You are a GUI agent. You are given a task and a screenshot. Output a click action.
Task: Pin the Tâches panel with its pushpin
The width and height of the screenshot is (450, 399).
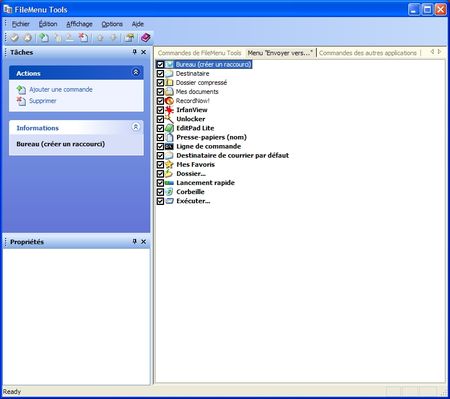point(135,52)
